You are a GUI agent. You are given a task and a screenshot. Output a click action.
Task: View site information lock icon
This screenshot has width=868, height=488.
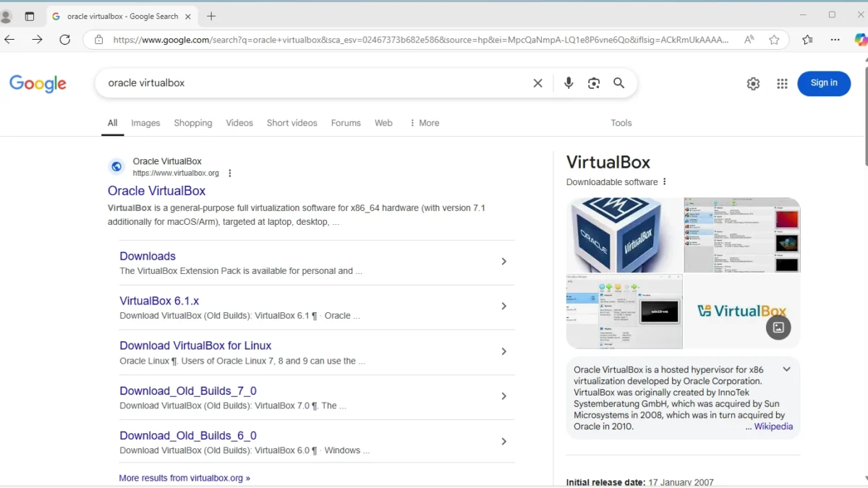click(x=98, y=40)
